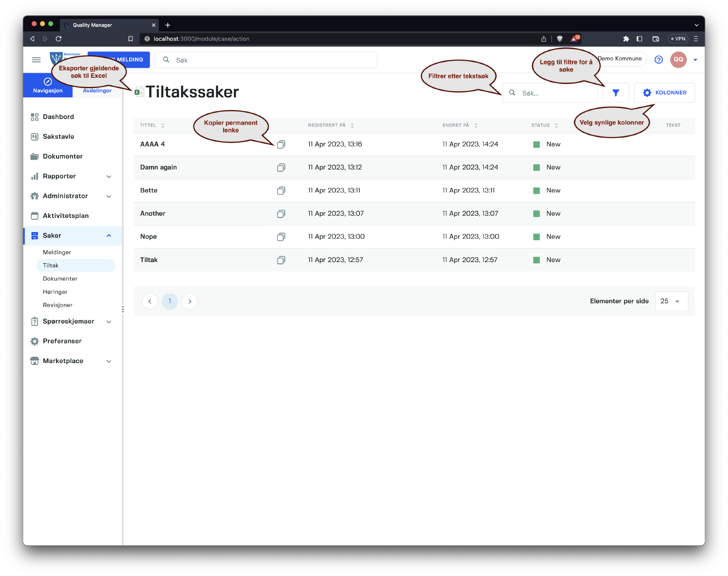Image resolution: width=728 pixels, height=576 pixels.
Task: Click the QQ user avatar
Action: point(678,60)
